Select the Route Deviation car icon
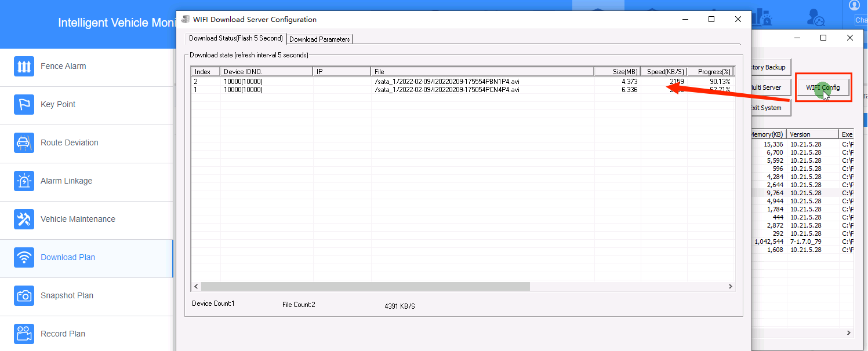Screen dimensions: 868x351 click(24, 142)
